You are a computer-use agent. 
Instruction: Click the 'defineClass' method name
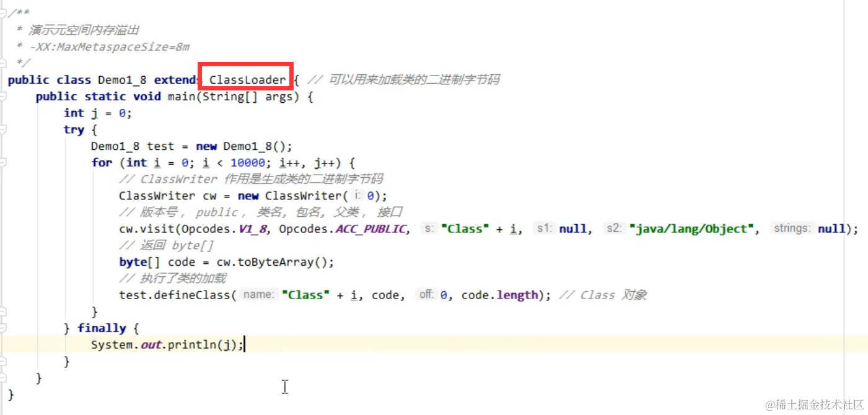click(x=191, y=295)
